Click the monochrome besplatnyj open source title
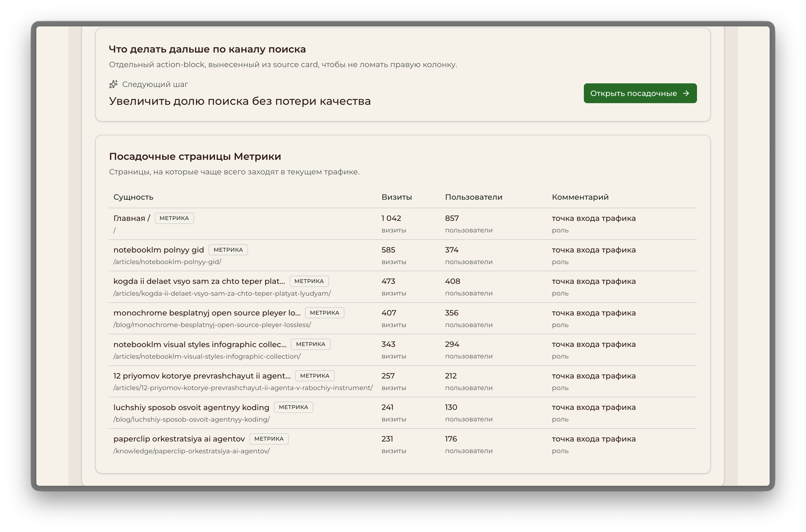 pos(207,313)
